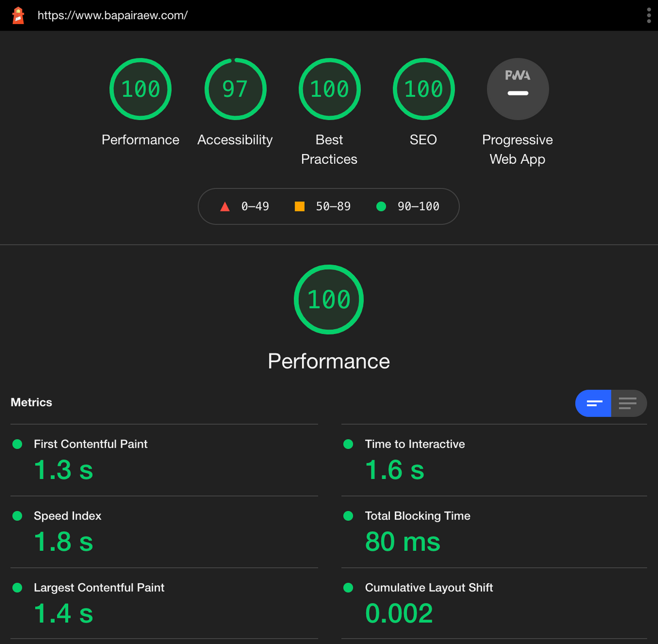Click the green 90–100 legend dot
The image size is (658, 644).
(381, 207)
